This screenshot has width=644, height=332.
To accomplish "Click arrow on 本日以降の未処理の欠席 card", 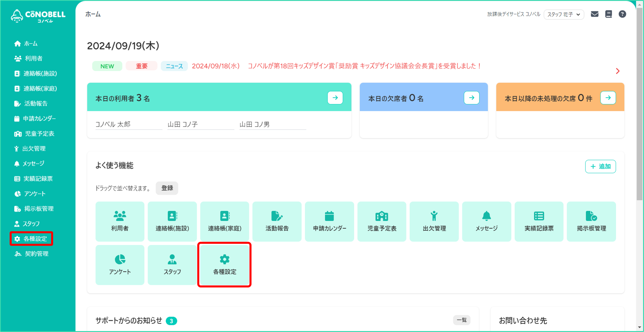I will (608, 98).
